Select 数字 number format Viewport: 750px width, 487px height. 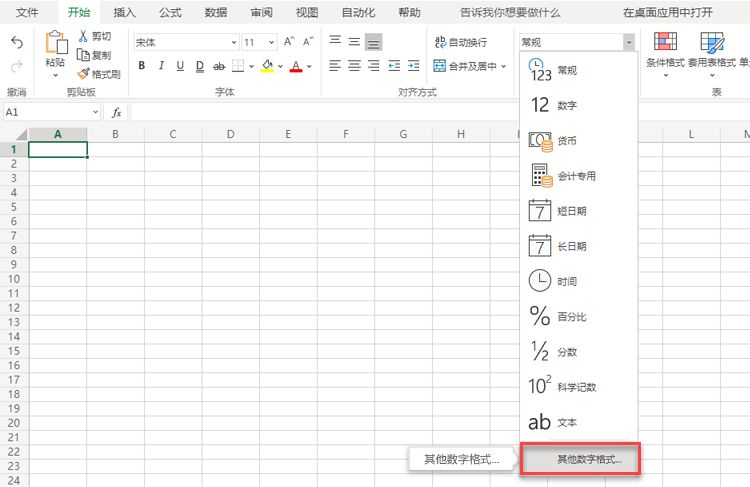tap(579, 105)
